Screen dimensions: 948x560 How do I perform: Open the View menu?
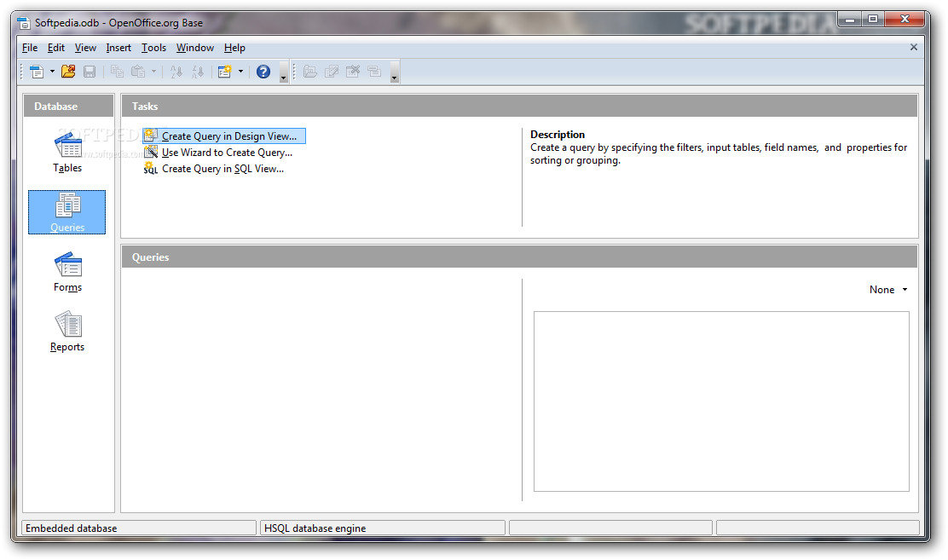(x=85, y=48)
